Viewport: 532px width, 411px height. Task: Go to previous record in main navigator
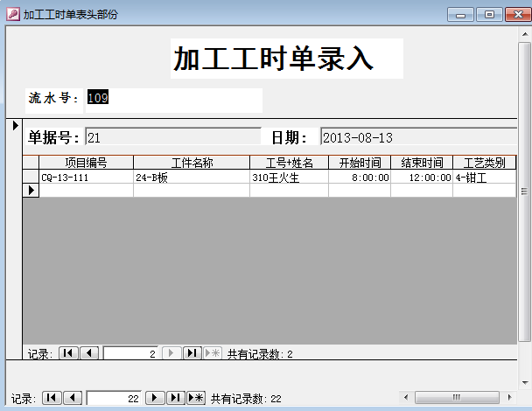(73, 397)
